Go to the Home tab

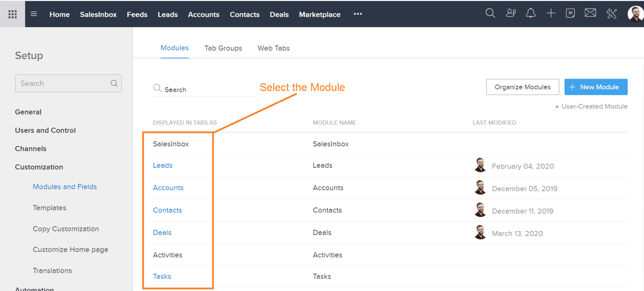(x=60, y=14)
